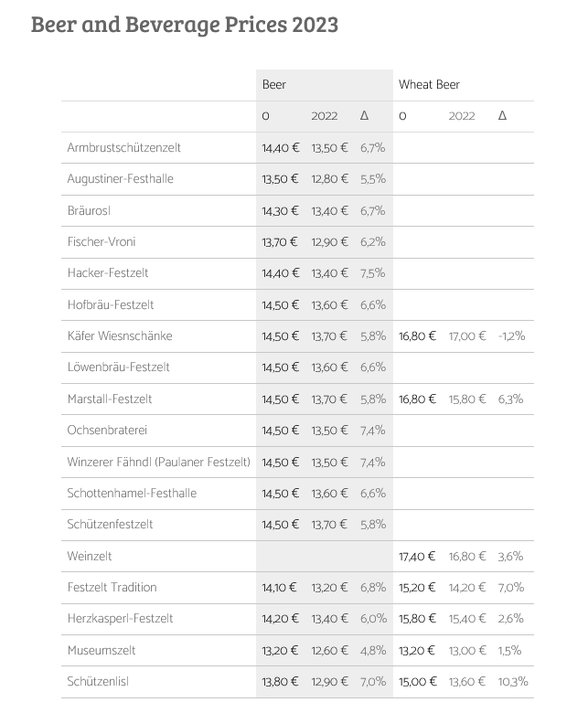Click the Wheat Beer column header

pos(429,85)
